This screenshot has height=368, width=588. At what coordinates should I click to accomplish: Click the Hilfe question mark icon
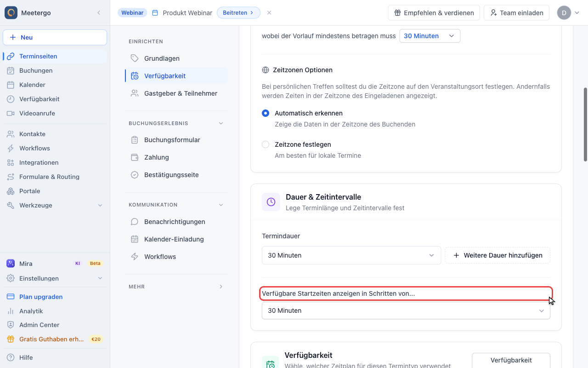click(11, 357)
